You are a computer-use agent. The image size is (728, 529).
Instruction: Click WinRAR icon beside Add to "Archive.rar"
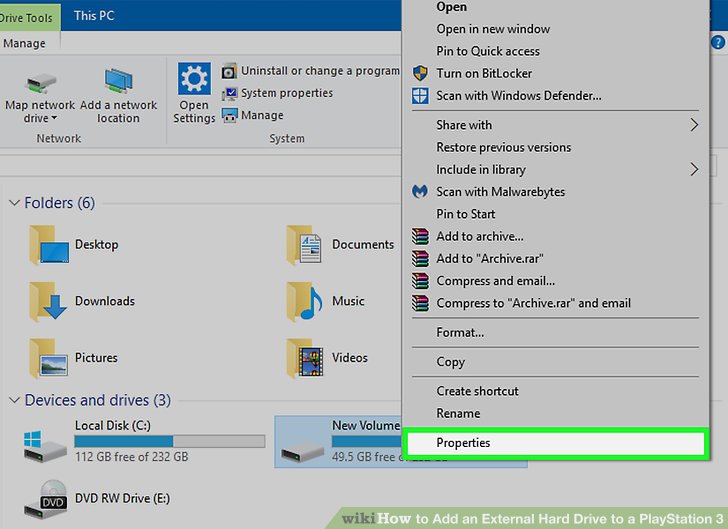(x=420, y=258)
